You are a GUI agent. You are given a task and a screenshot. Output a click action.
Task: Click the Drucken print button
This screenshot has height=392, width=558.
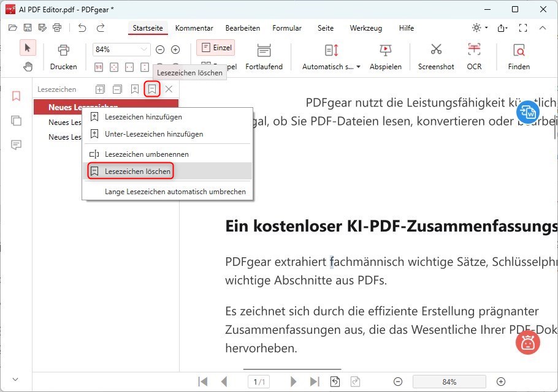(63, 57)
